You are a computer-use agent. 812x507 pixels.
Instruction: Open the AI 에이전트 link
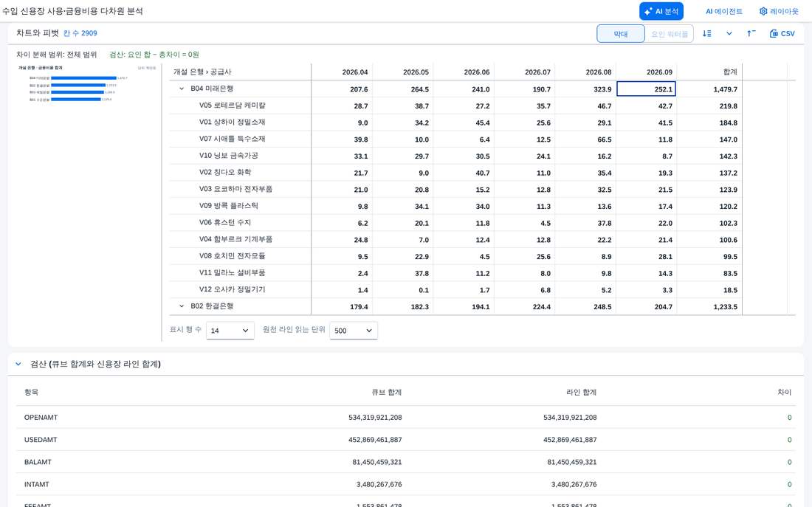click(724, 11)
